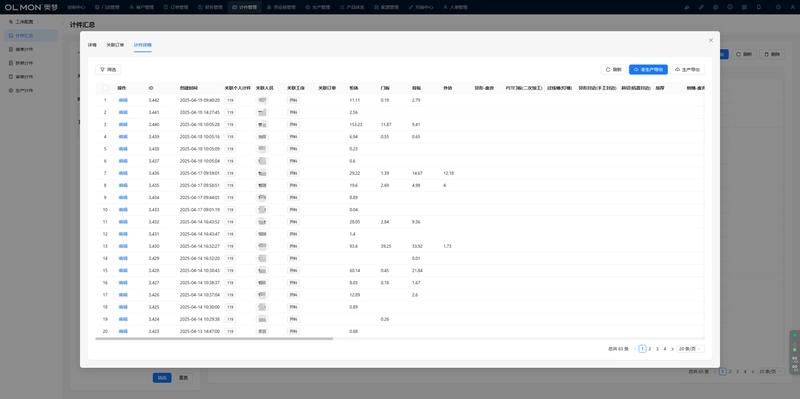800x399 pixels.
Task: Click 编辑 link in row 1
Action: tap(122, 100)
